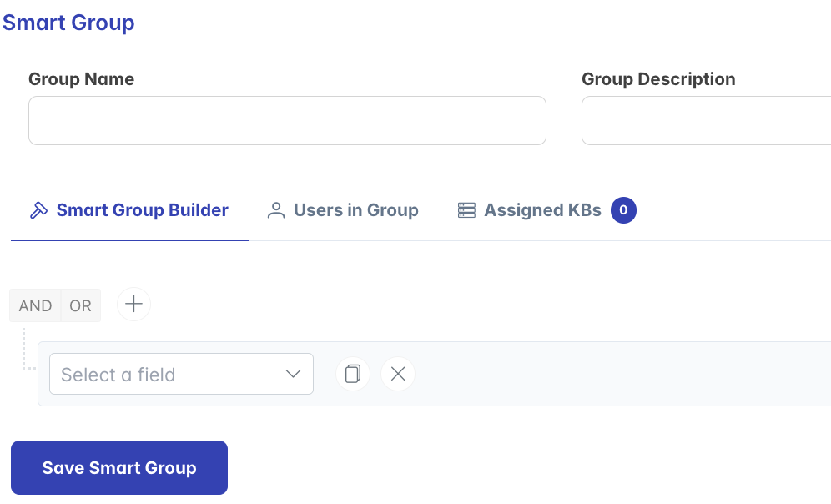Select the Smart Group Builder tab
The image size is (831, 504).
click(x=129, y=210)
